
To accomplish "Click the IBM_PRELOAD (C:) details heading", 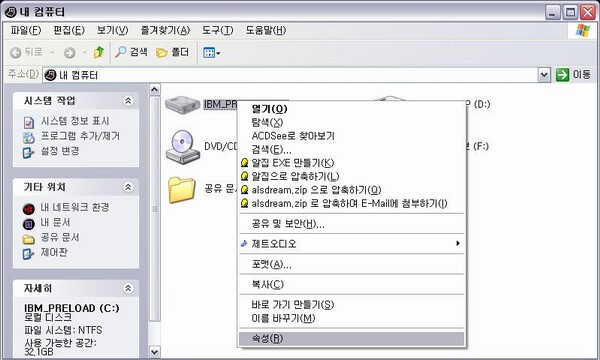I will (x=72, y=308).
